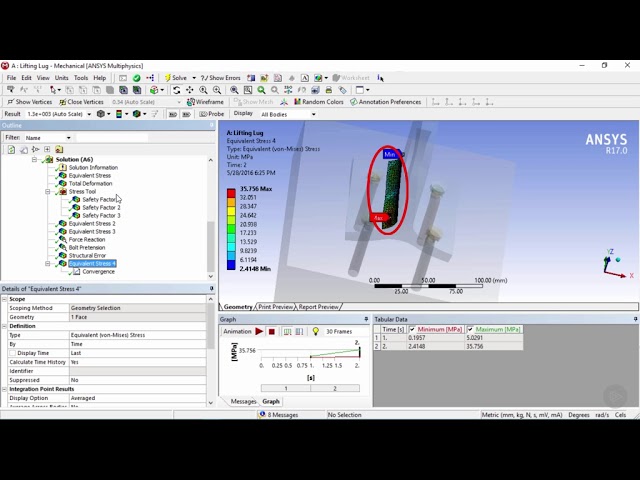Image resolution: width=640 pixels, height=480 pixels.
Task: Click the Maximum label tag icon
Action: point(173,114)
